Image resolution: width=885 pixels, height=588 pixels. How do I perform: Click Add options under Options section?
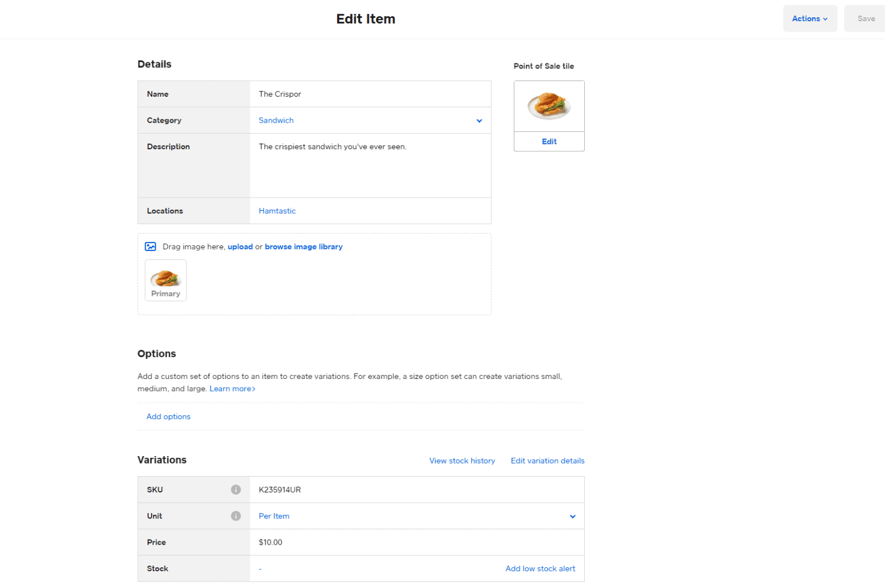pos(168,416)
